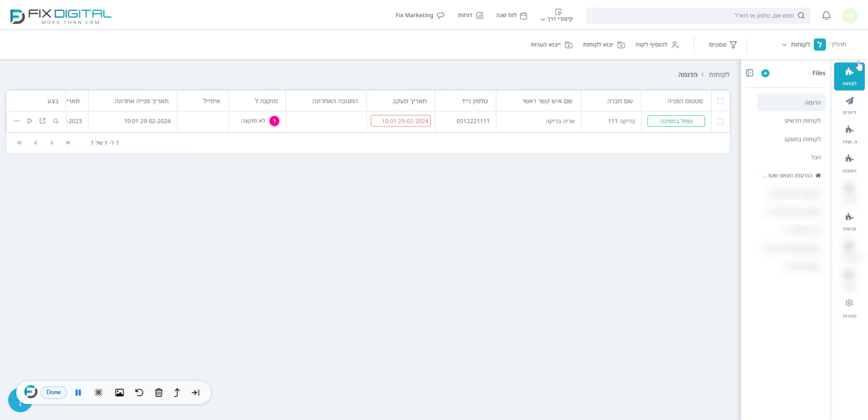Click the לא מוקצה unassigned label
The image size is (868, 420).
253,121
